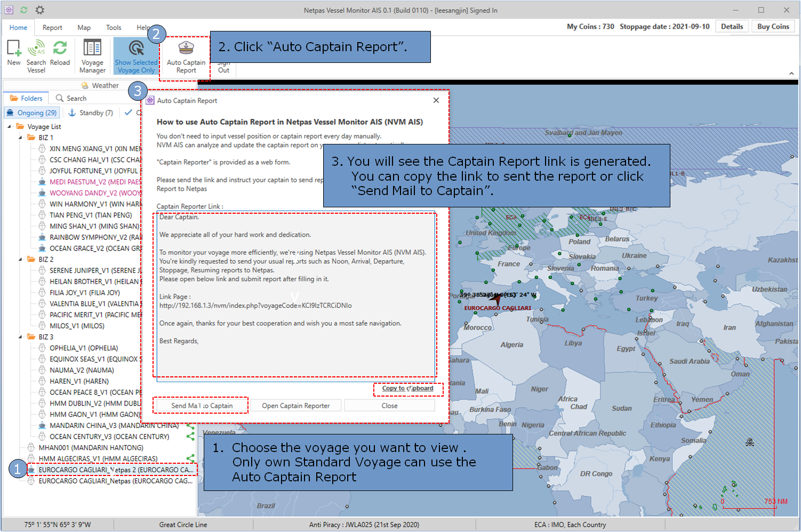801x532 pixels.
Task: Switch to the Home ribbon tab
Action: click(x=18, y=27)
